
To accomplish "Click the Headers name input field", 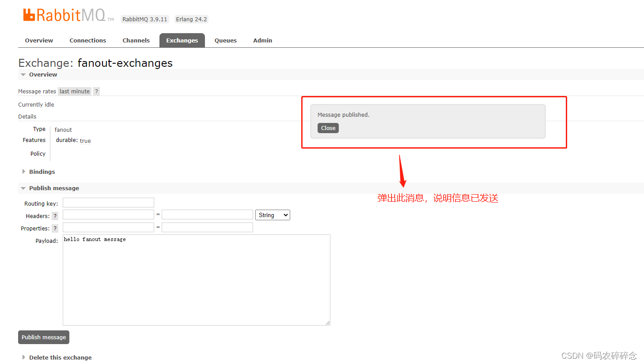I will tap(108, 215).
